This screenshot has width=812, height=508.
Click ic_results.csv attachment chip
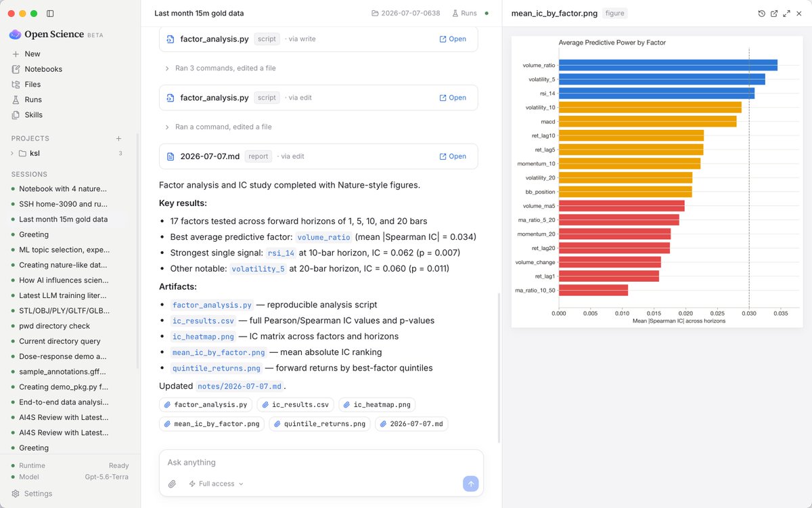(295, 404)
